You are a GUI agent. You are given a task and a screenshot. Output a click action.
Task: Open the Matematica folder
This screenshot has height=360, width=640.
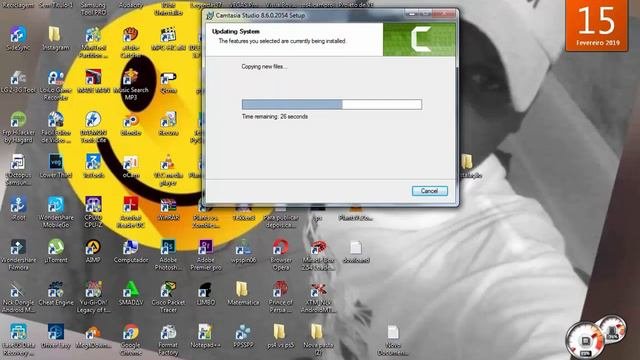coord(243,294)
